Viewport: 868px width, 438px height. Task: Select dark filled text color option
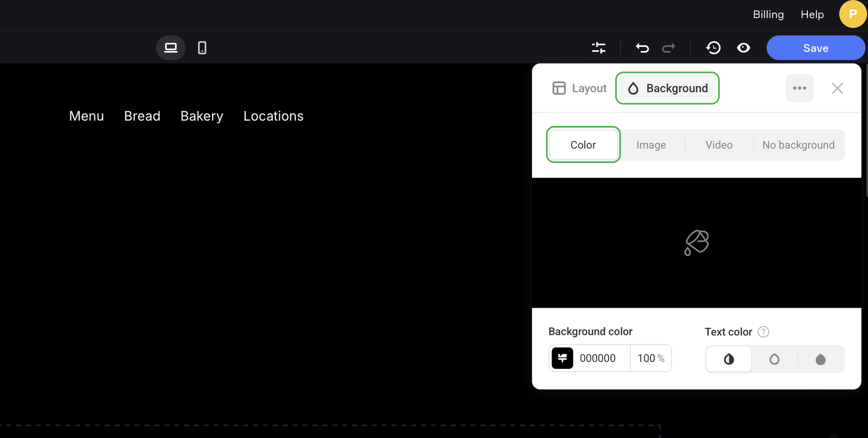[821, 359]
